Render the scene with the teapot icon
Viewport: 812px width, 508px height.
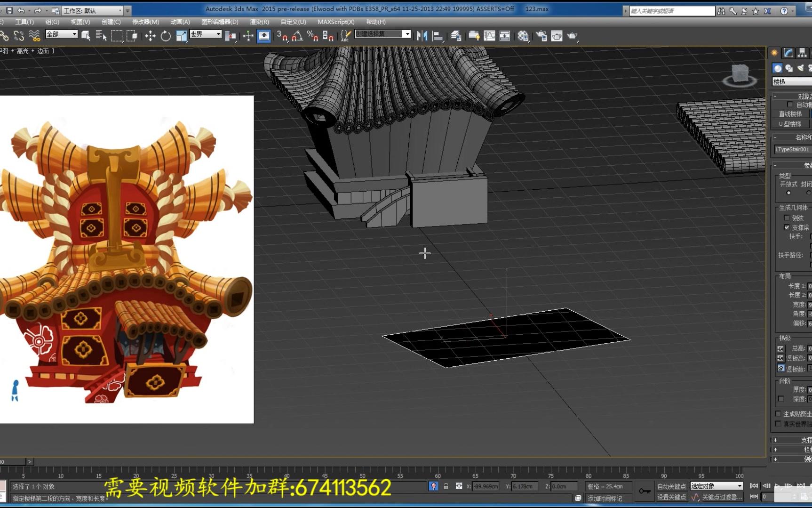point(573,35)
